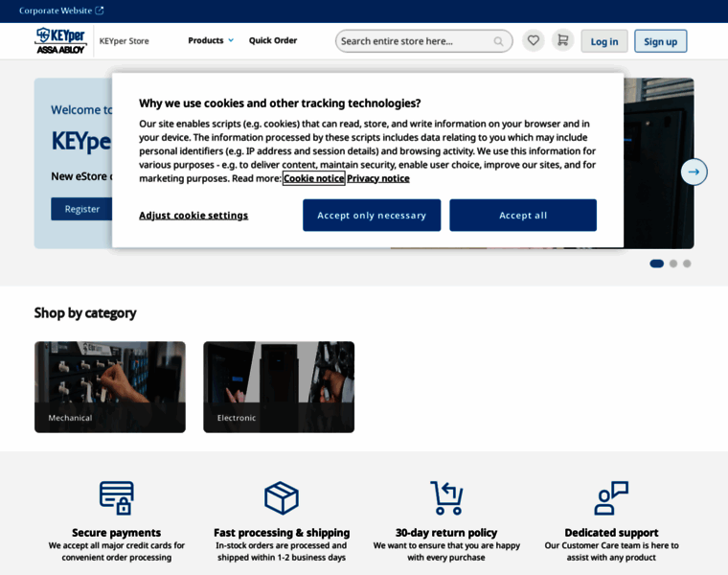
Task: Advance carousel with the next arrow
Action: [x=694, y=172]
